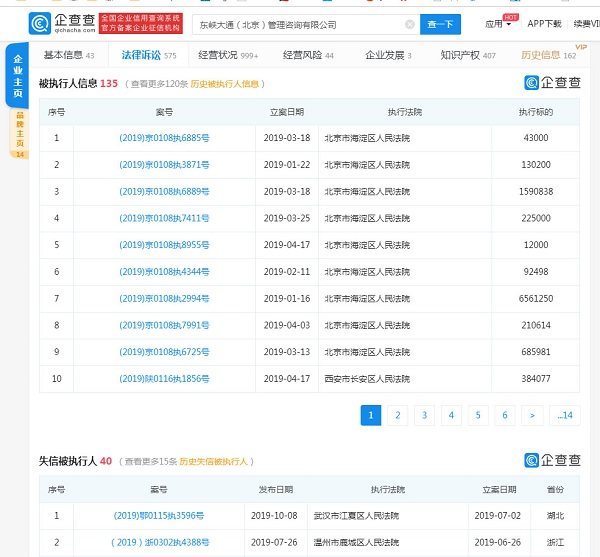Click the 被执行人信息 section heading

point(68,83)
